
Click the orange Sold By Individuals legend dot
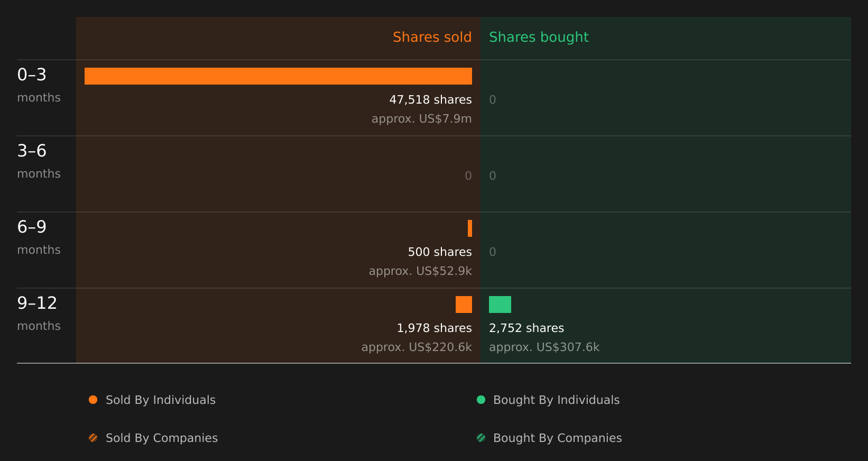pos(93,400)
